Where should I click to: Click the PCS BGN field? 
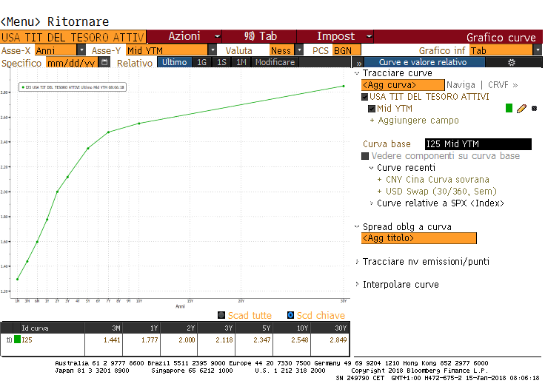click(x=347, y=50)
